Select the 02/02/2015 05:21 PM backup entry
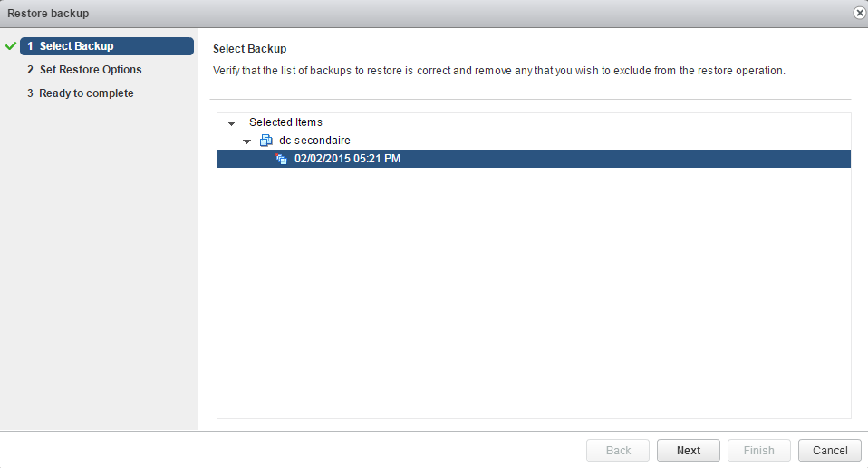868x468 pixels. (347, 159)
